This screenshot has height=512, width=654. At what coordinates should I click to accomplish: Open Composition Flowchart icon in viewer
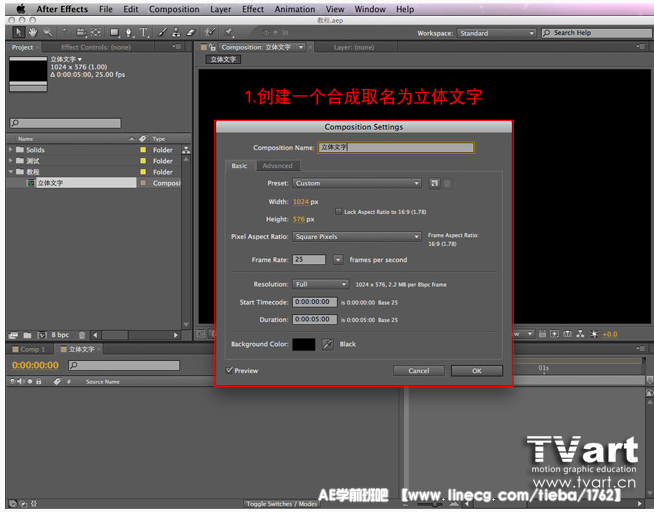coord(581,334)
